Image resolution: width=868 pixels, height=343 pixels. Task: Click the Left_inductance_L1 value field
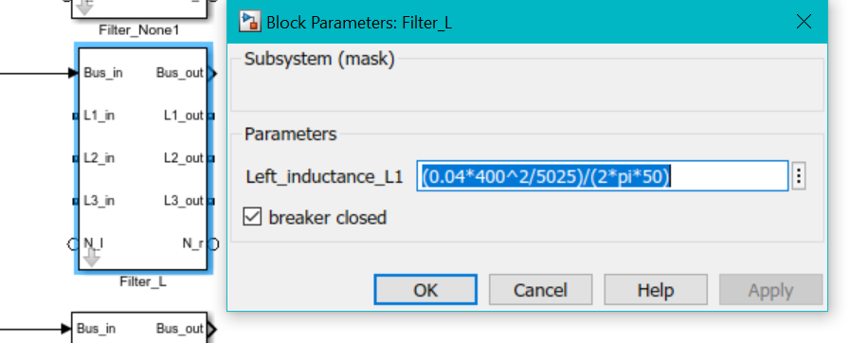tap(603, 176)
